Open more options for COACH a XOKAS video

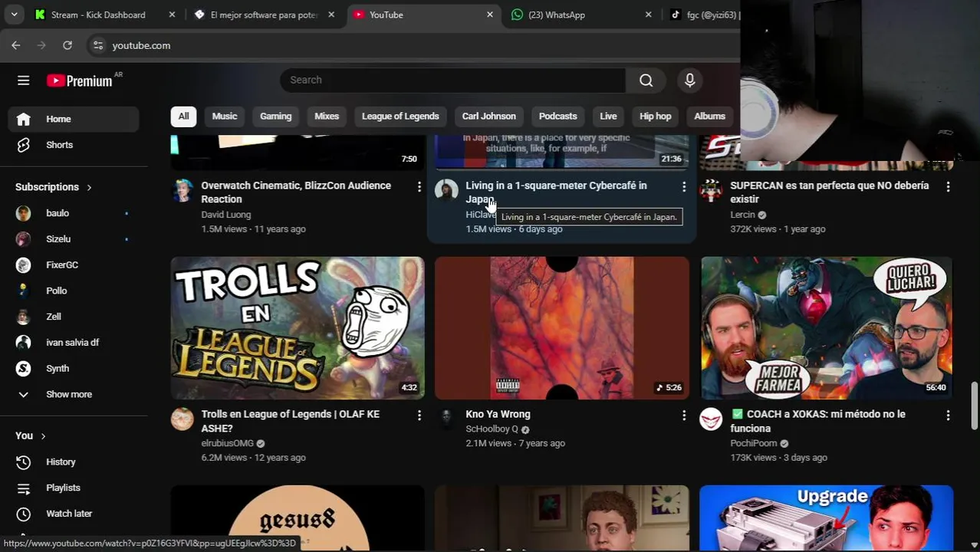click(x=948, y=415)
